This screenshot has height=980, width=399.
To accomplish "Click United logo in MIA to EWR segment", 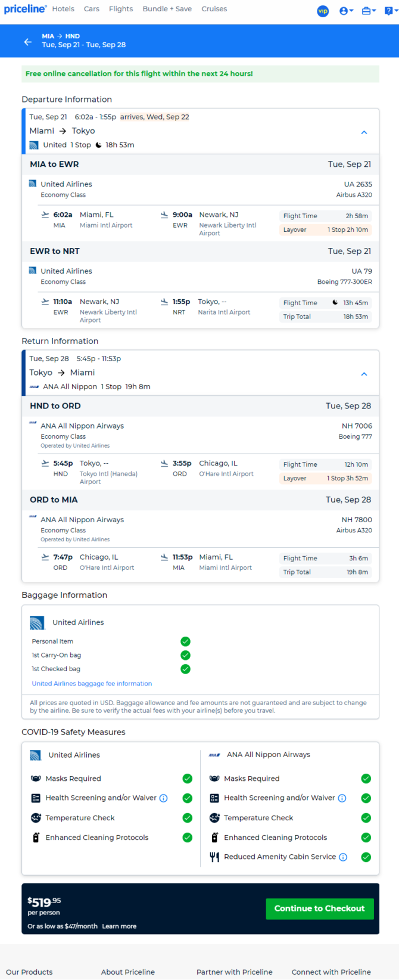I will [33, 184].
